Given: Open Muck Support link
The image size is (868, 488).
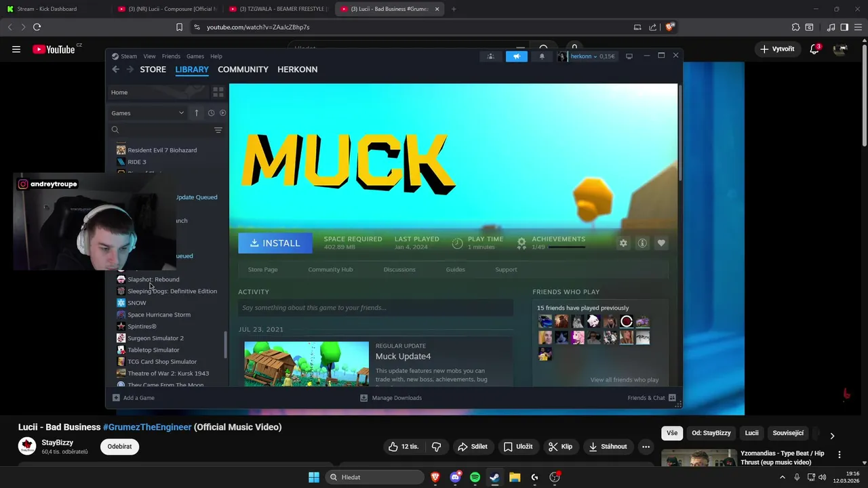Looking at the screenshot, I should tap(506, 270).
